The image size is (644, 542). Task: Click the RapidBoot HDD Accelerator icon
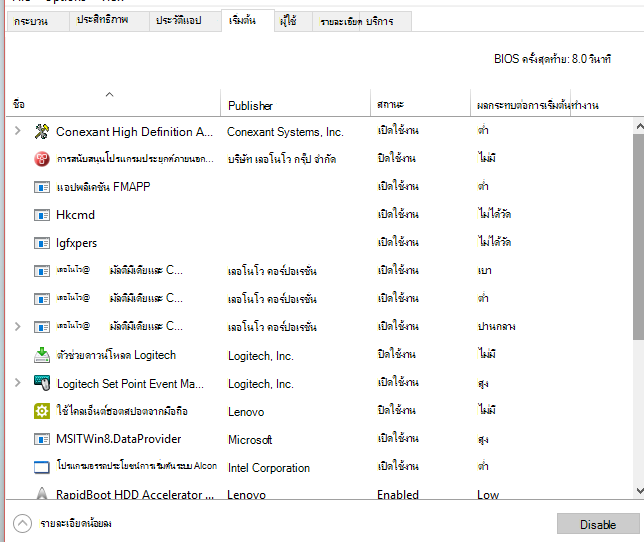tap(42, 493)
